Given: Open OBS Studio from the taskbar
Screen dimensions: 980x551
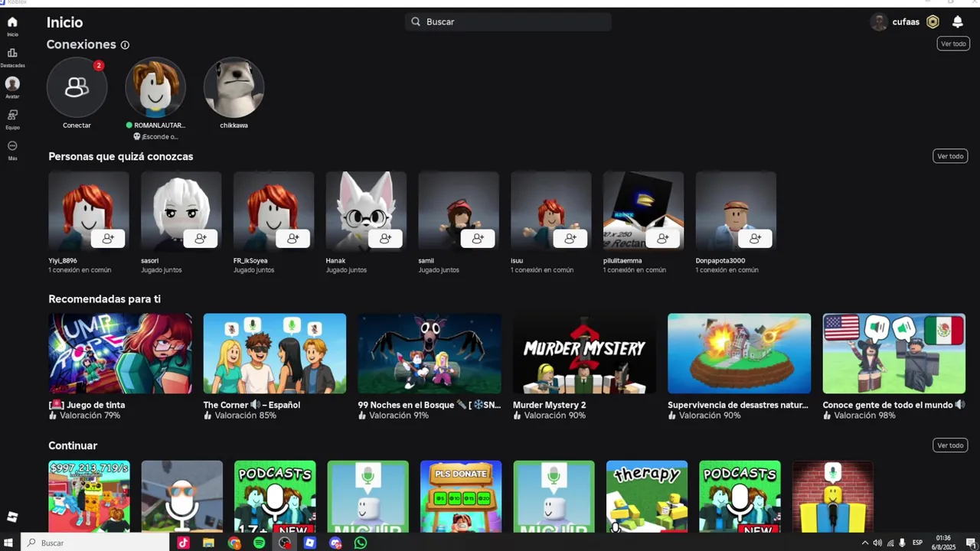Looking at the screenshot, I should coord(285,543).
